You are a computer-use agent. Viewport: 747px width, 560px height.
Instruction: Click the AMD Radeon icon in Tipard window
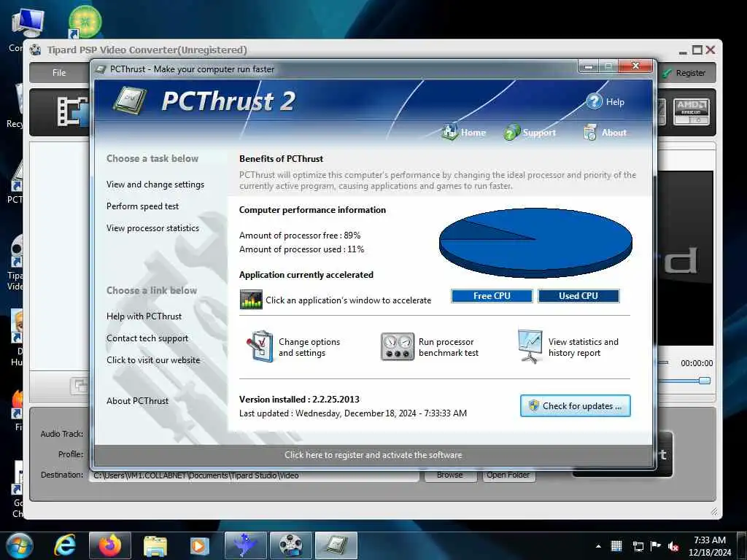pos(691,112)
